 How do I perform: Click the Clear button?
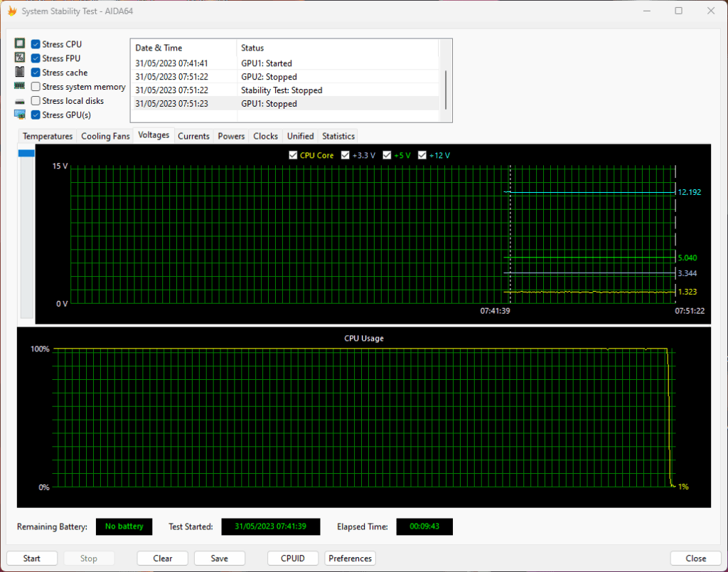point(163,558)
